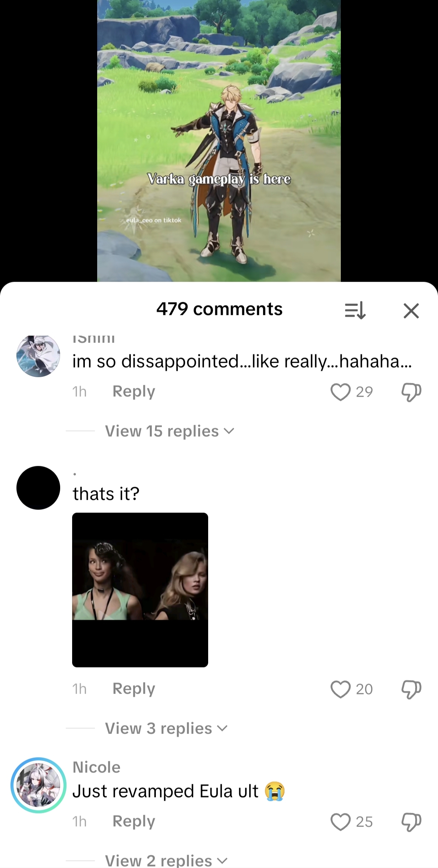Open the comment sort options icon
This screenshot has width=438, height=868.
pos(355,310)
